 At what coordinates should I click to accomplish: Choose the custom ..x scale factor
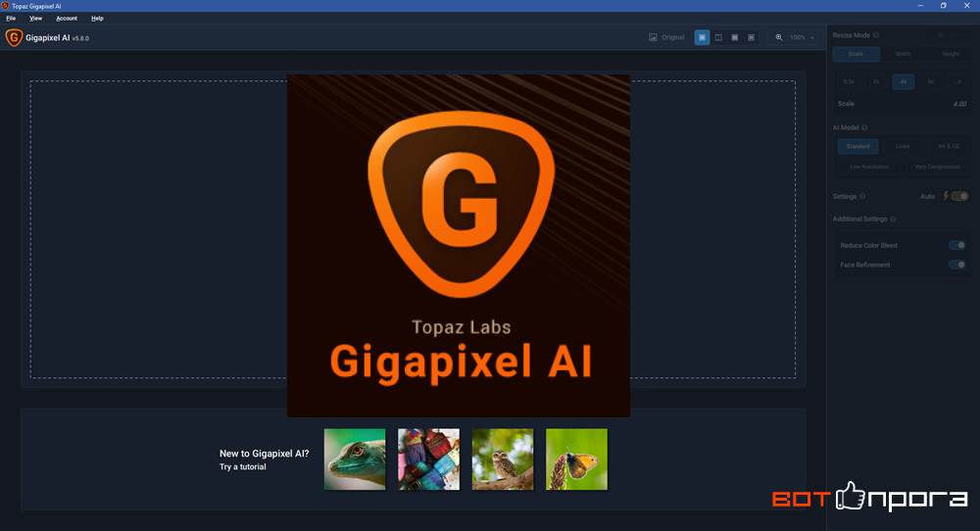[x=957, y=82]
